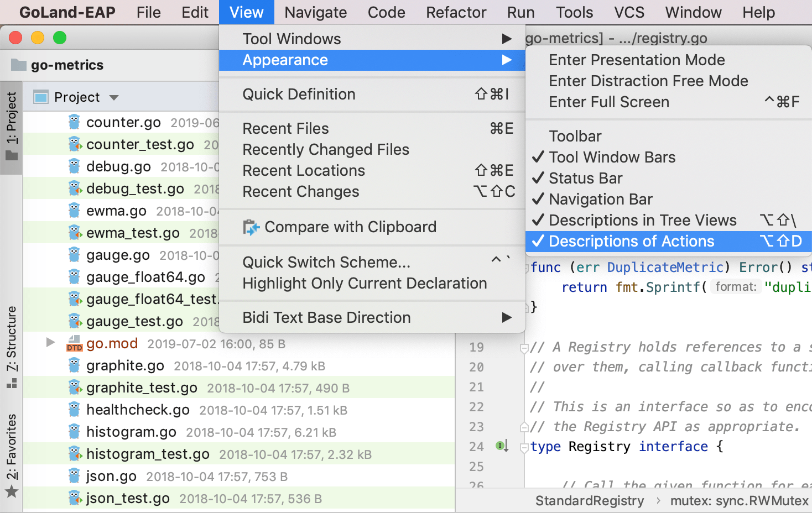This screenshot has width=812, height=513.
Task: Click the Project sidebar folder icon
Action: (11, 155)
